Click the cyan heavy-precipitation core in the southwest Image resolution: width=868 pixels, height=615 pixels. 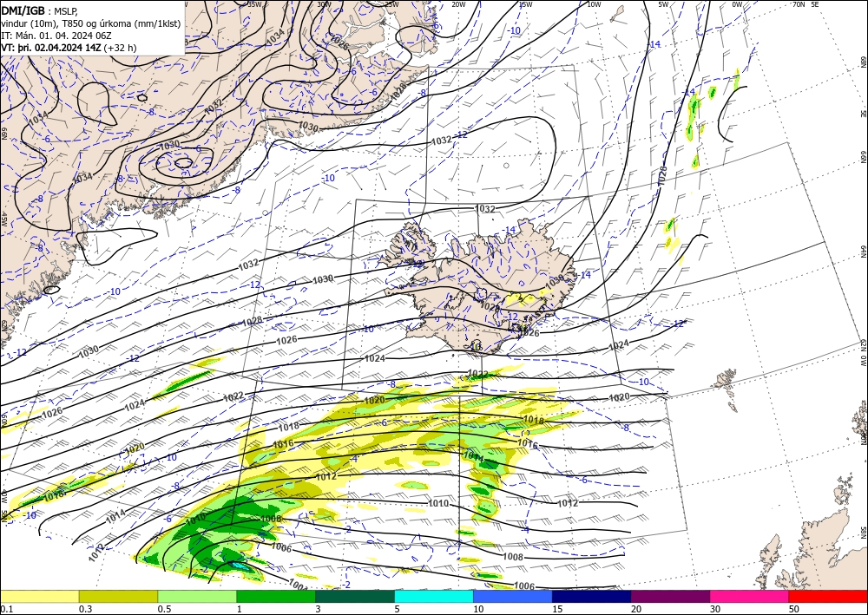pyautogui.click(x=240, y=566)
